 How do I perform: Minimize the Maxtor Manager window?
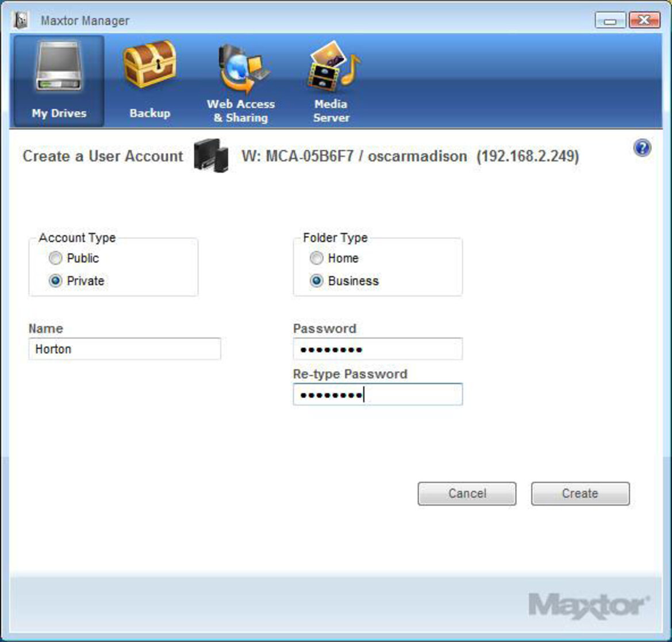pyautogui.click(x=610, y=20)
